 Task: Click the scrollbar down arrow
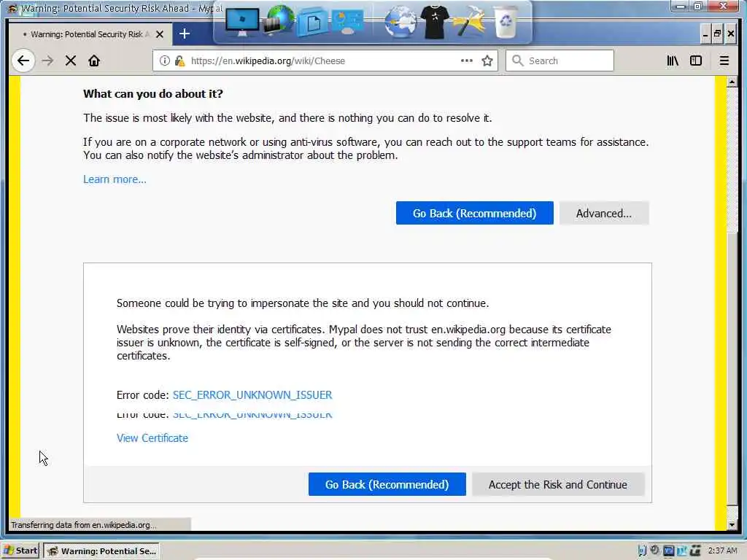[x=732, y=525]
